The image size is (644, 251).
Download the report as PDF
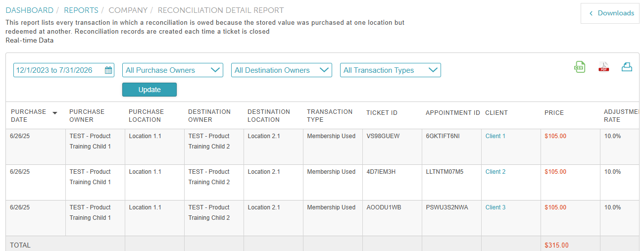point(604,67)
